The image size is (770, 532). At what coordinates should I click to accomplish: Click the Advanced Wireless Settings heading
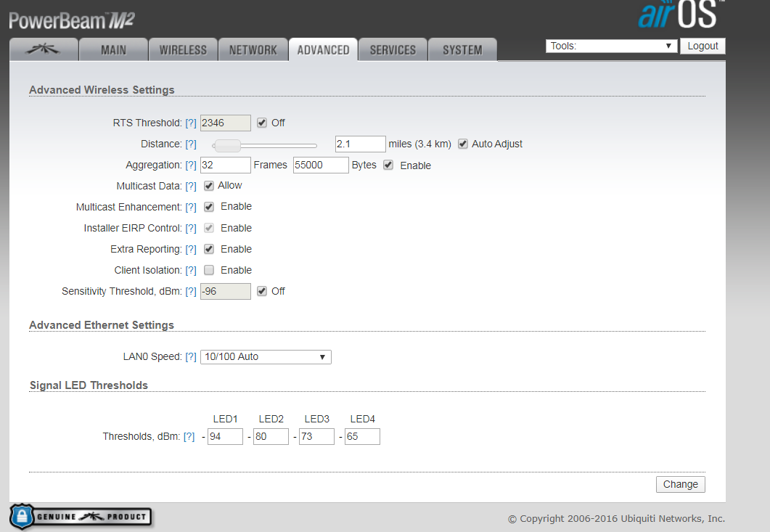click(102, 90)
